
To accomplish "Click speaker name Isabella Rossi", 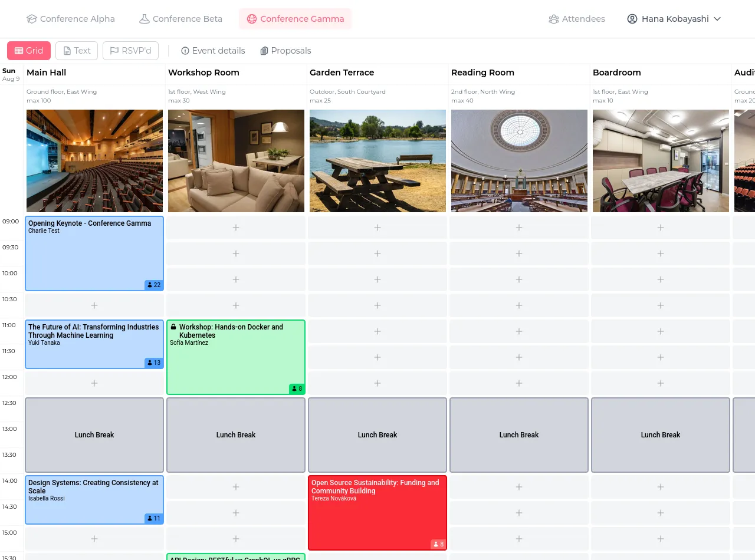I will (x=47, y=498).
